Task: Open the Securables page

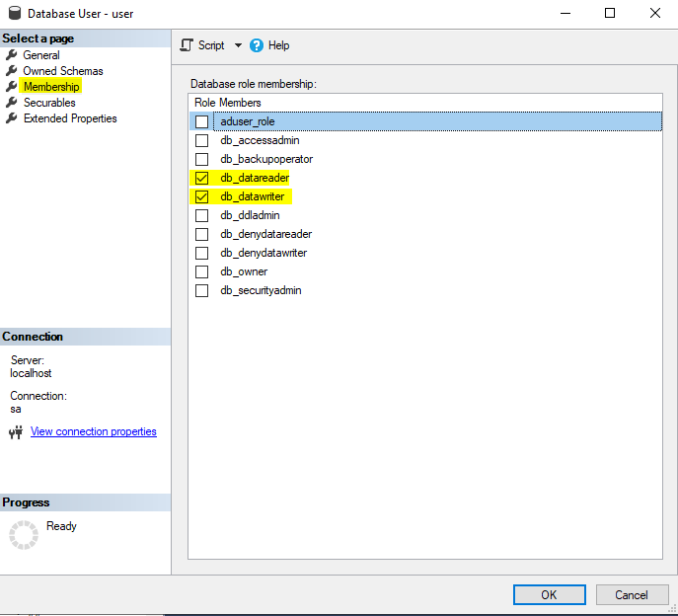Action: coord(49,102)
